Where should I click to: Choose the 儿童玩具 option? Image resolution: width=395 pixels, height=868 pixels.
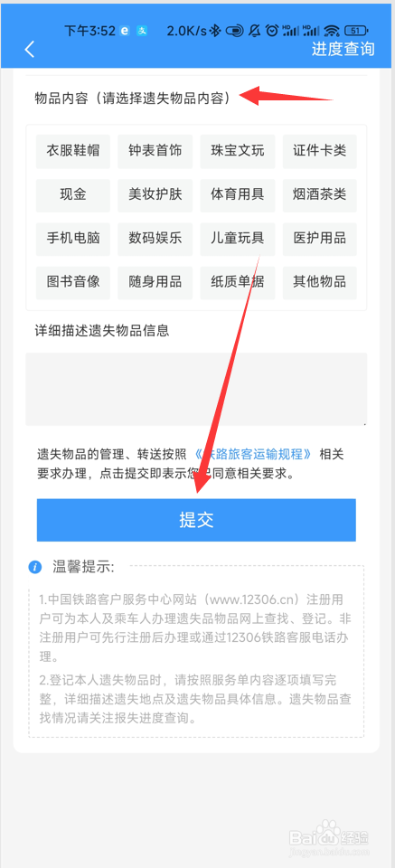(238, 239)
